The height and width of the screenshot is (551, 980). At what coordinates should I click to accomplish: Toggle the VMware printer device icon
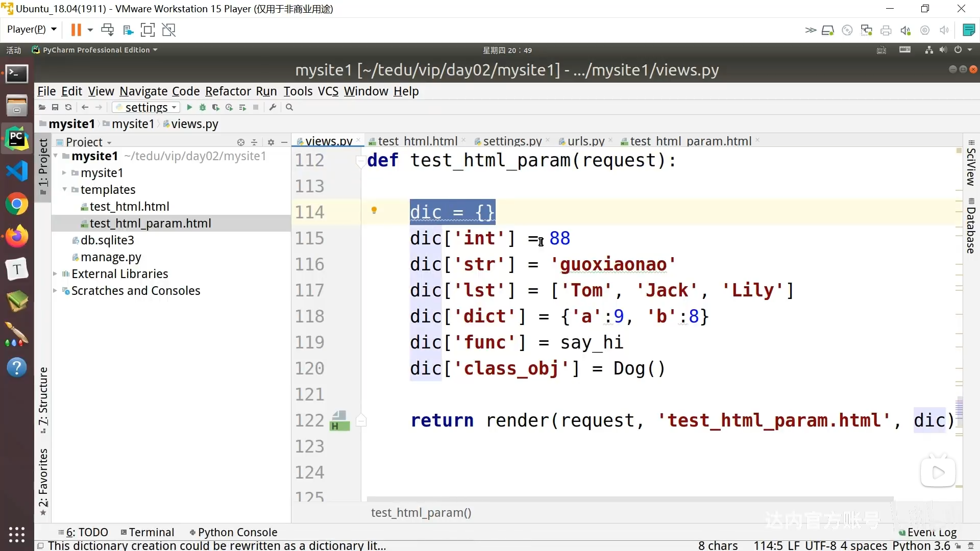(x=886, y=30)
